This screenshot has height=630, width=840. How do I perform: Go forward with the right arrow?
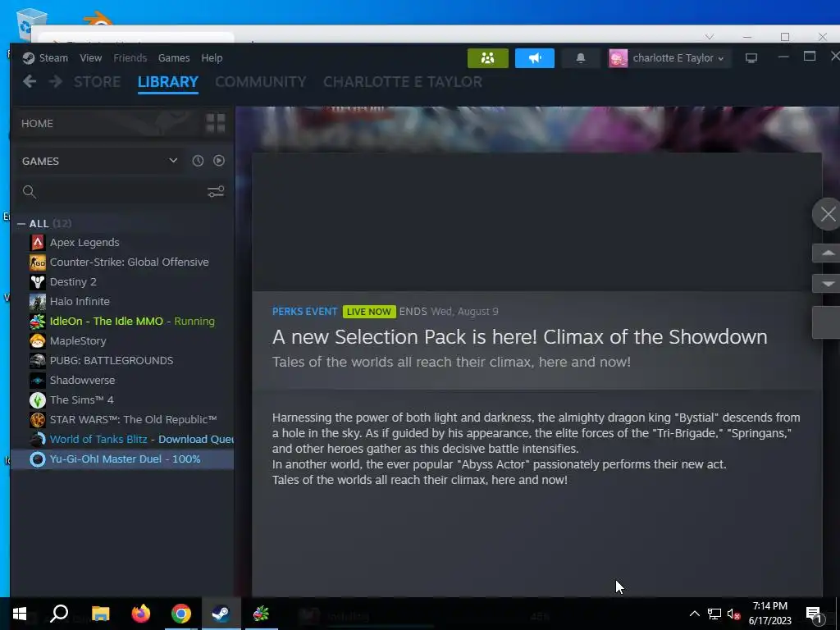(x=56, y=81)
